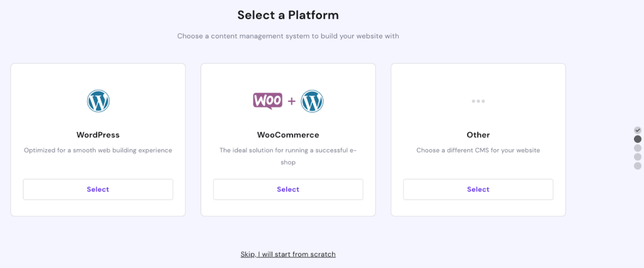
Task: Skip, I will start from scratch link
Action: tap(288, 254)
